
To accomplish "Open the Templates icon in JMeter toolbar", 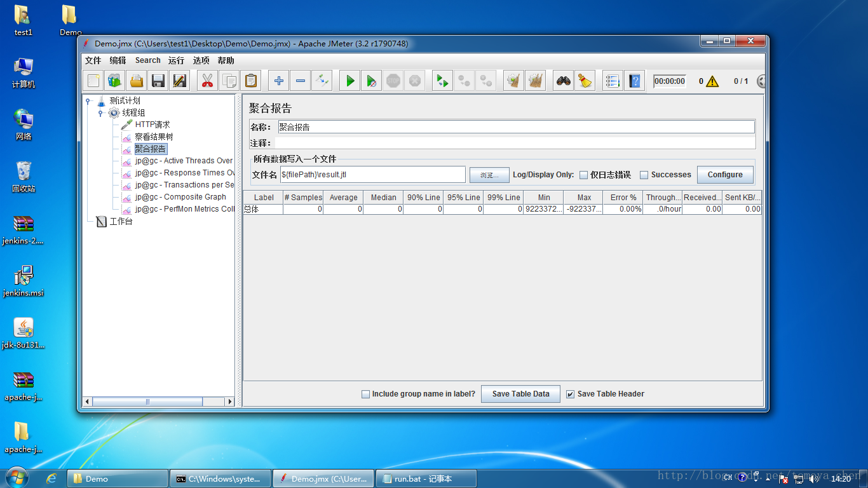I will (x=114, y=81).
